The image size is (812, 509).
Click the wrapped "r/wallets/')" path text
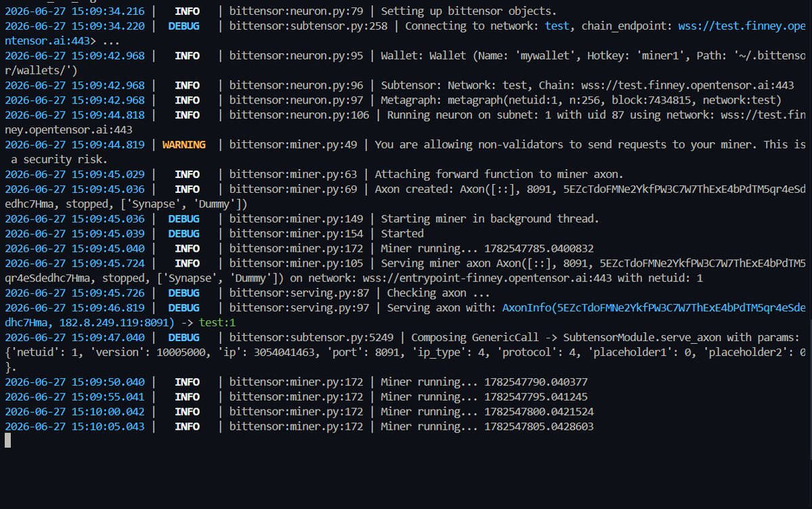point(41,70)
